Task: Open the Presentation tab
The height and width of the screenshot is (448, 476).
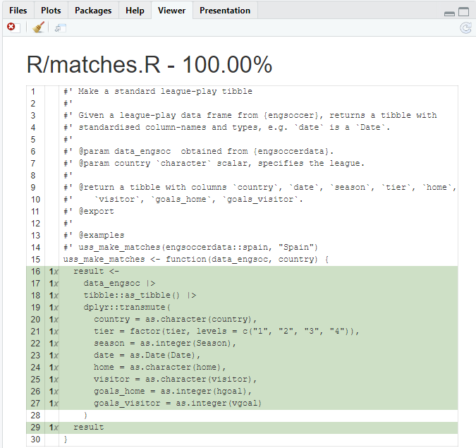Action: [225, 11]
